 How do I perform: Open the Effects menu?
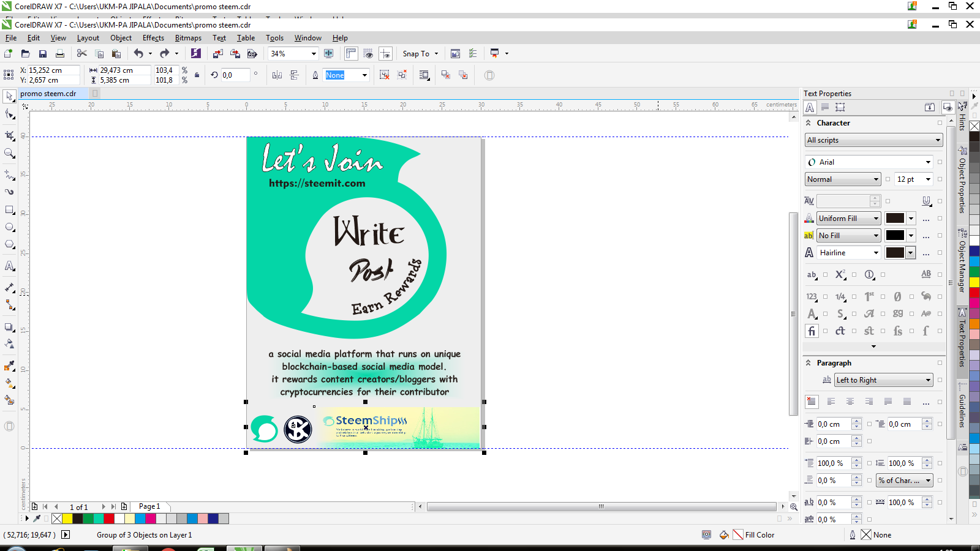[153, 38]
